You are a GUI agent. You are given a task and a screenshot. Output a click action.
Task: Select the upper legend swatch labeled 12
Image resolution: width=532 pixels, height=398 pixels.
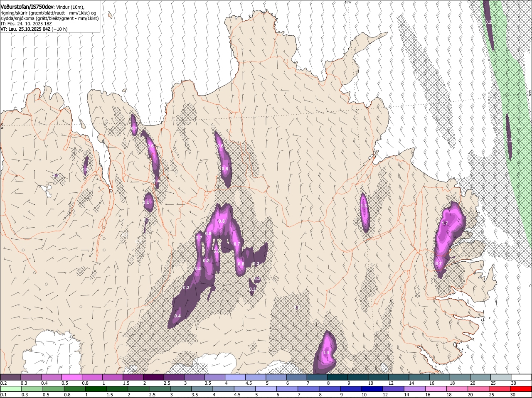coord(398,377)
